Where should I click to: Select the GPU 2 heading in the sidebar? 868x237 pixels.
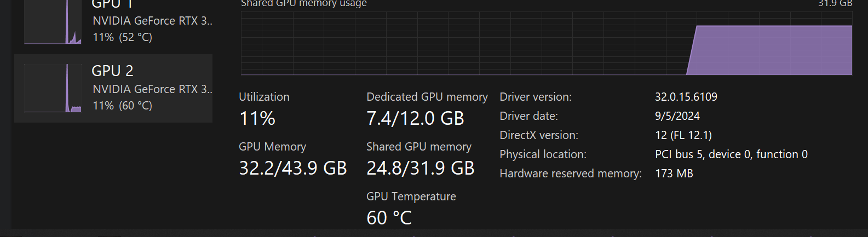pyautogui.click(x=112, y=71)
